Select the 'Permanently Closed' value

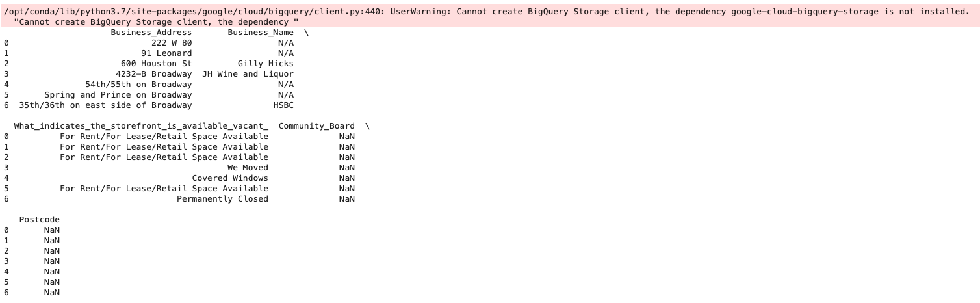(x=222, y=198)
